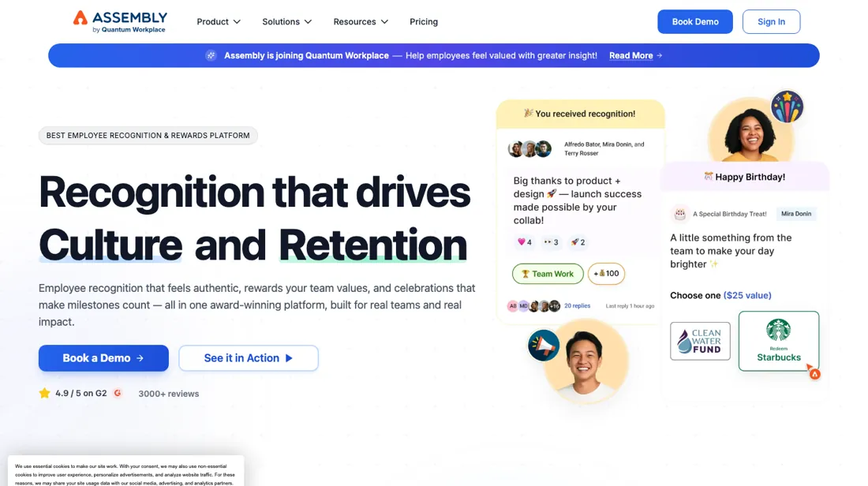Screen dimensions: 868x486
Task: Select the Clean Water Fund reward card
Action: pyautogui.click(x=700, y=341)
